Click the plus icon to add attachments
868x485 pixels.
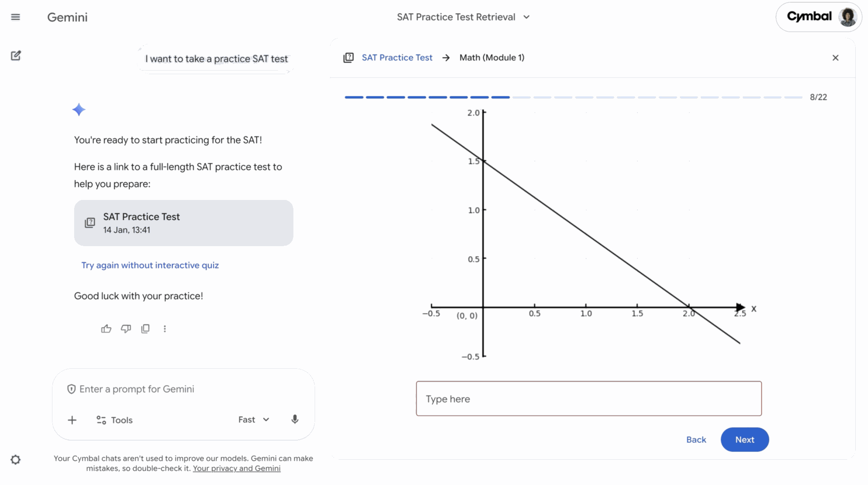(72, 420)
